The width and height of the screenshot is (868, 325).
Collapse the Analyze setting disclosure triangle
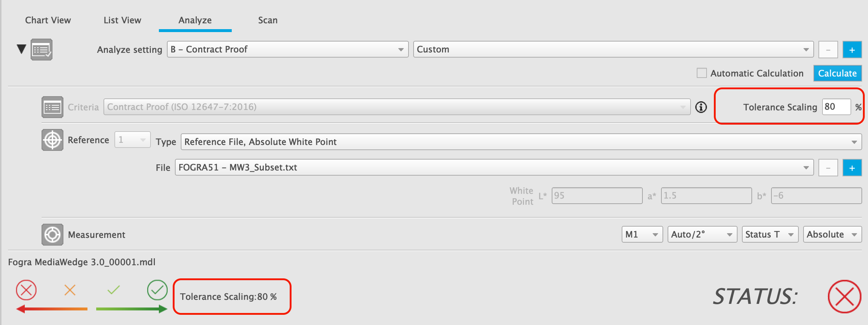21,49
